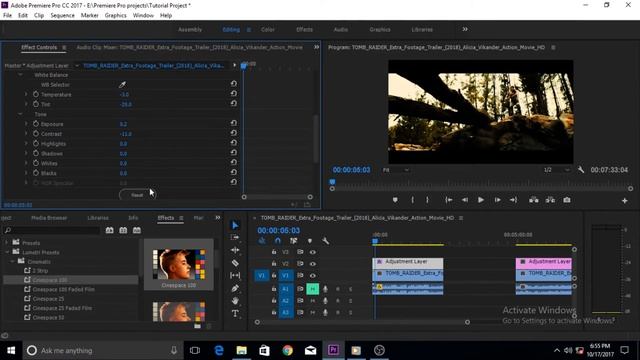Toggle Snap in the timeline
This screenshot has height=360, width=640.
[278, 241]
